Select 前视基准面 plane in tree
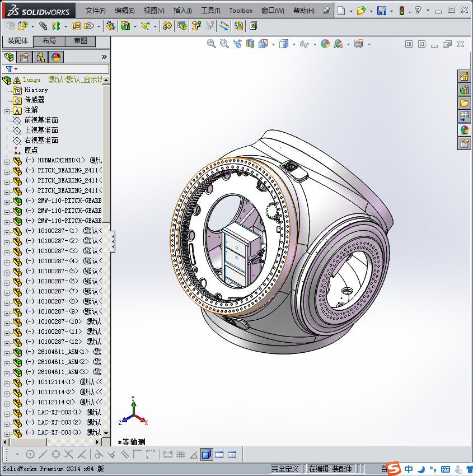Screen dimensions: 473x476 (x=41, y=120)
